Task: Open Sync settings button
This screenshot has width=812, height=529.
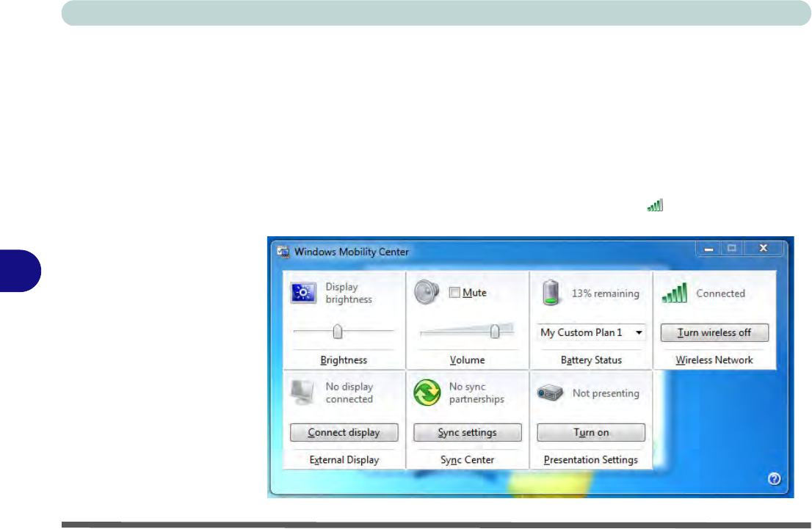Action: click(x=467, y=432)
